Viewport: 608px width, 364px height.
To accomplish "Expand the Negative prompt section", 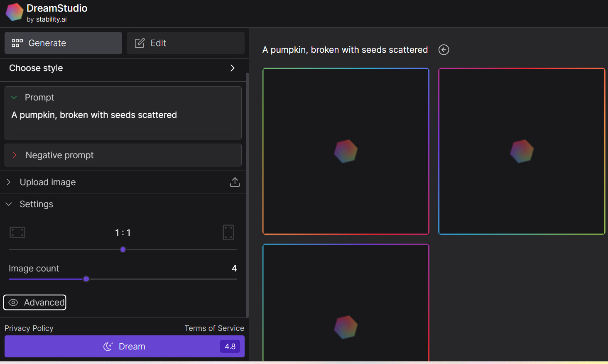I will coord(123,155).
